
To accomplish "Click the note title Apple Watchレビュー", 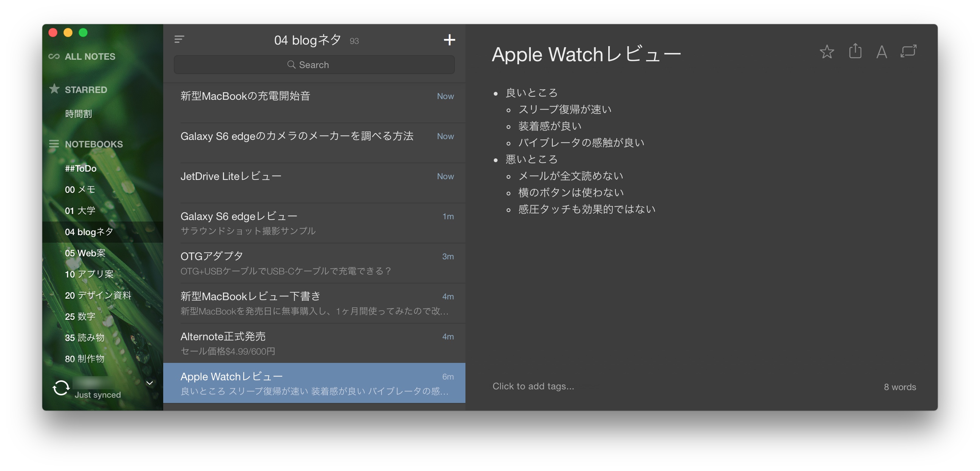I will (x=586, y=54).
